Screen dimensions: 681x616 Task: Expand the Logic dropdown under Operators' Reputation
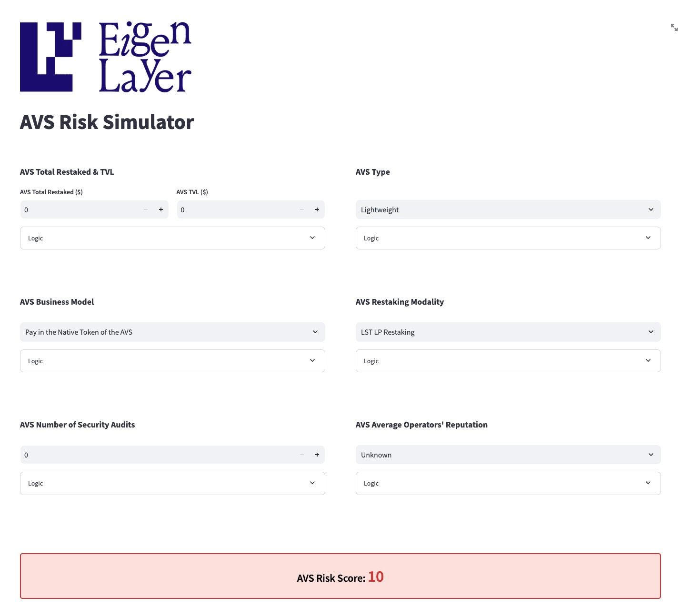click(x=508, y=483)
